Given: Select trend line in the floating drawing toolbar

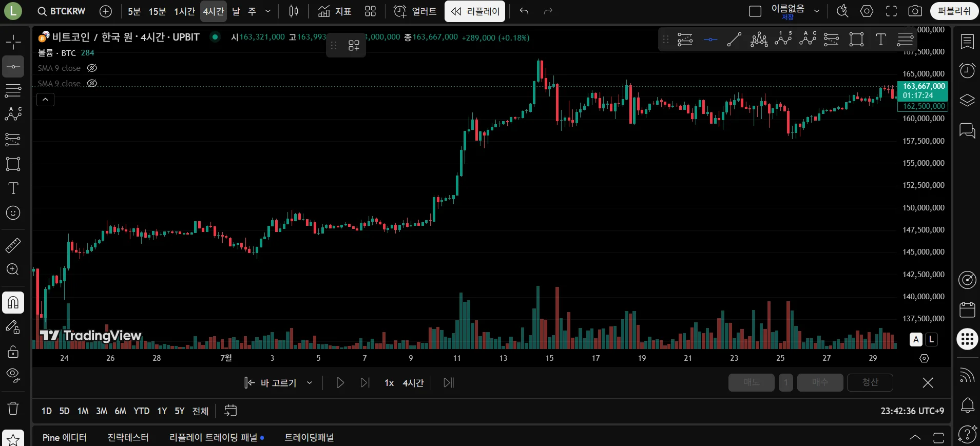Looking at the screenshot, I should [x=734, y=40].
